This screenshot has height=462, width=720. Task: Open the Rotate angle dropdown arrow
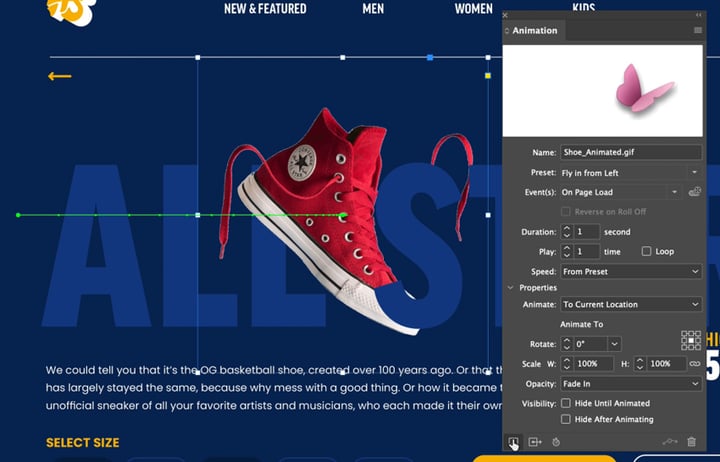[614, 344]
